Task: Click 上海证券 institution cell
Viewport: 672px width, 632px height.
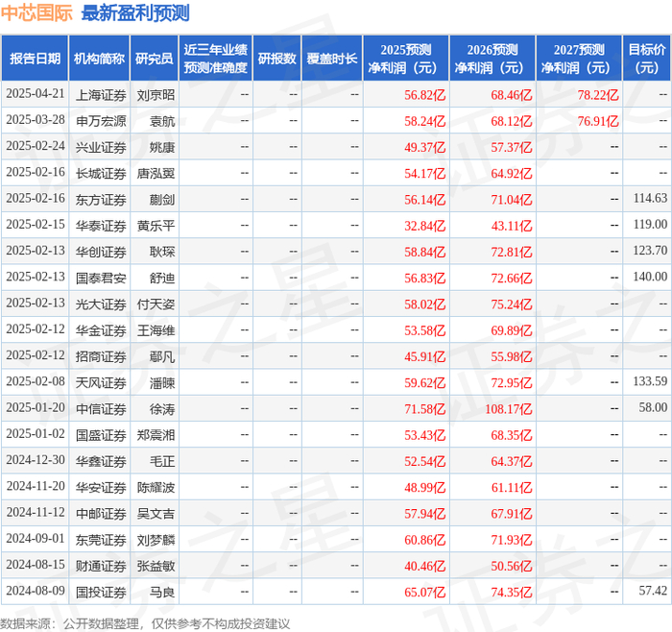Action: point(101,95)
